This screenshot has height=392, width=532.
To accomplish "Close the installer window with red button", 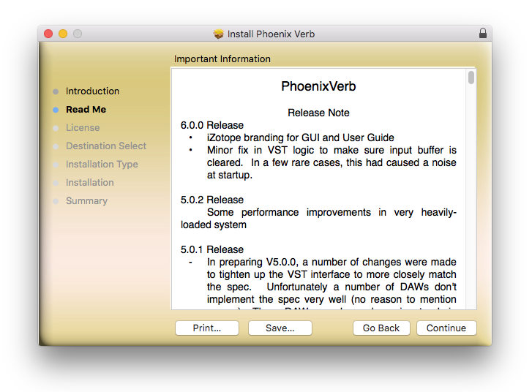I will pos(48,34).
